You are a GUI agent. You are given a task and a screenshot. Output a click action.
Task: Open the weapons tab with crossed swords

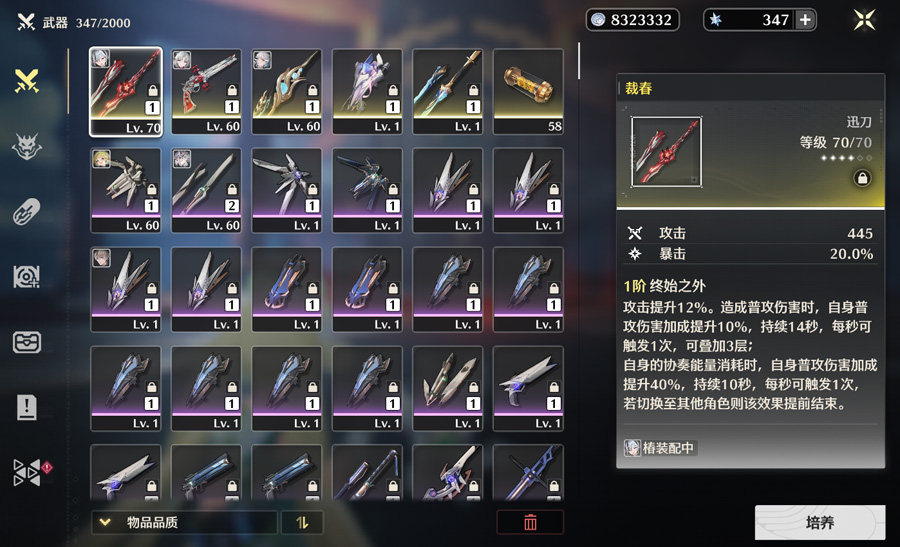27,81
